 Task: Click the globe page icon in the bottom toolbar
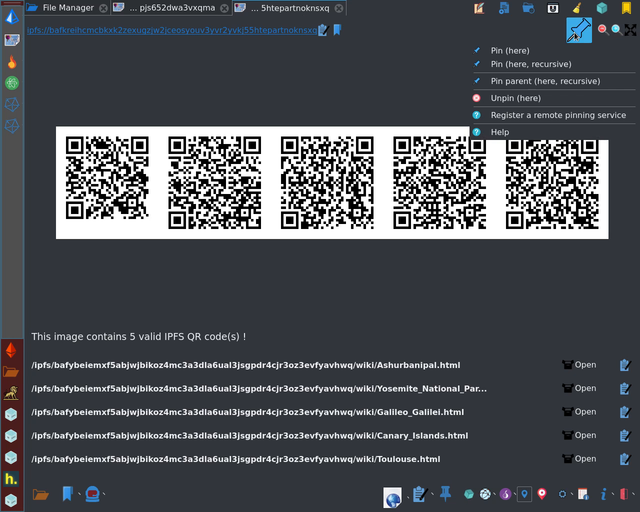point(392,498)
